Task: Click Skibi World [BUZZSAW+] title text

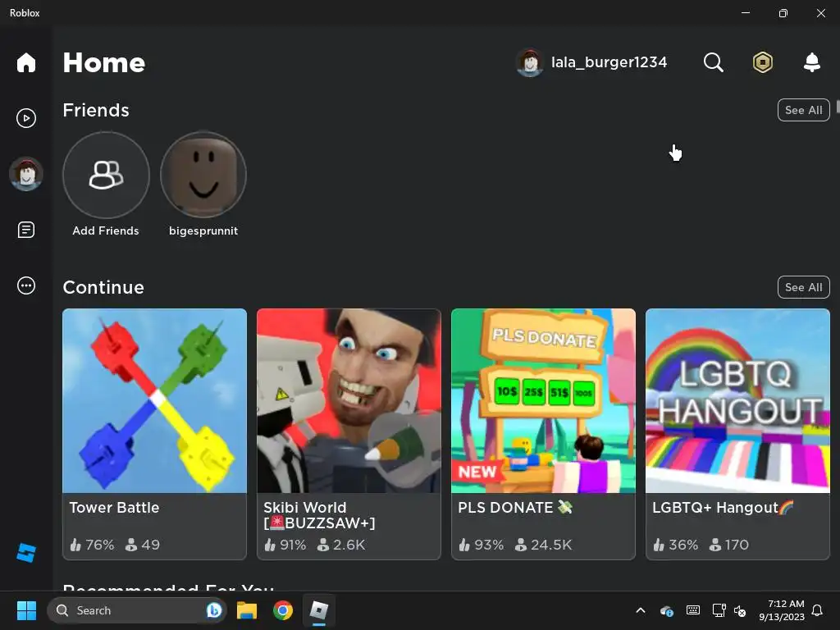Action: (x=319, y=515)
